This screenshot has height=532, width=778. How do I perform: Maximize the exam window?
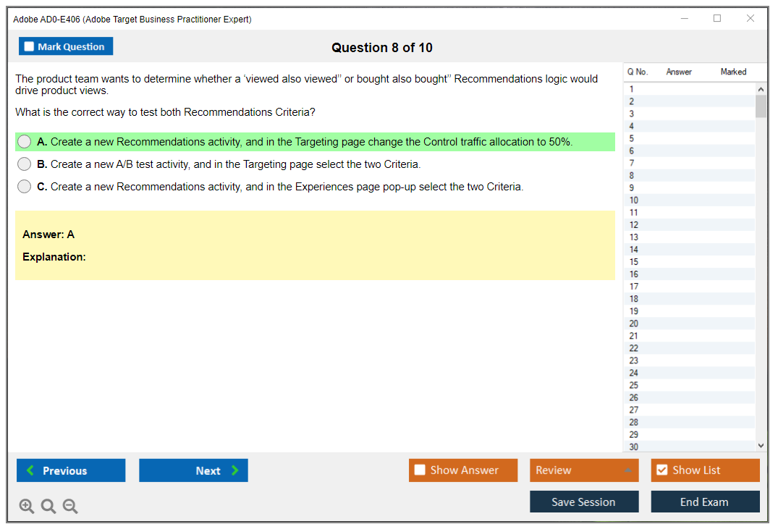[x=717, y=19]
